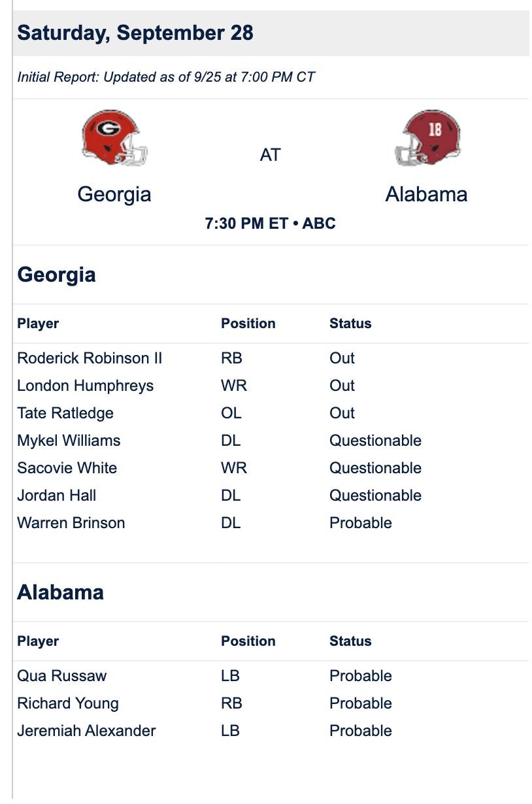Select Sacovie White player name
Viewport: 532px width, 804px height.
click(x=67, y=468)
